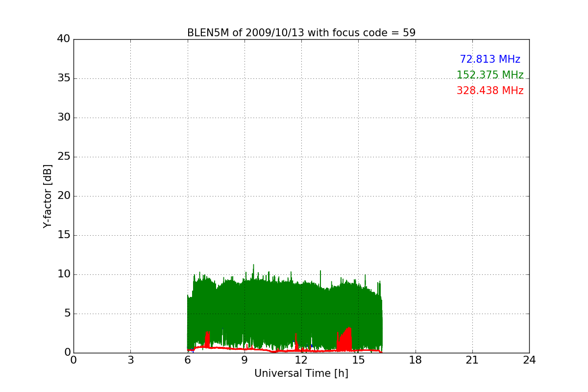Click the 'Universal Time [h]' axis label
The width and height of the screenshot is (588, 392).
click(301, 373)
